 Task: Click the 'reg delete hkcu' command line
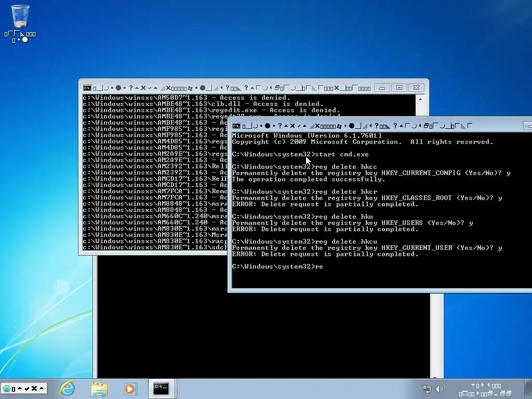click(x=304, y=242)
